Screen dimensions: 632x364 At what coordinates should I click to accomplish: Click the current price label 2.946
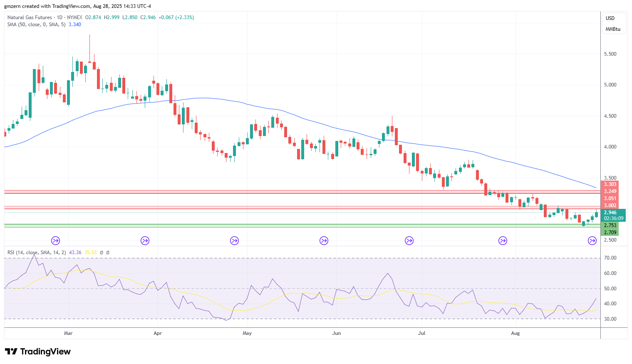point(610,213)
